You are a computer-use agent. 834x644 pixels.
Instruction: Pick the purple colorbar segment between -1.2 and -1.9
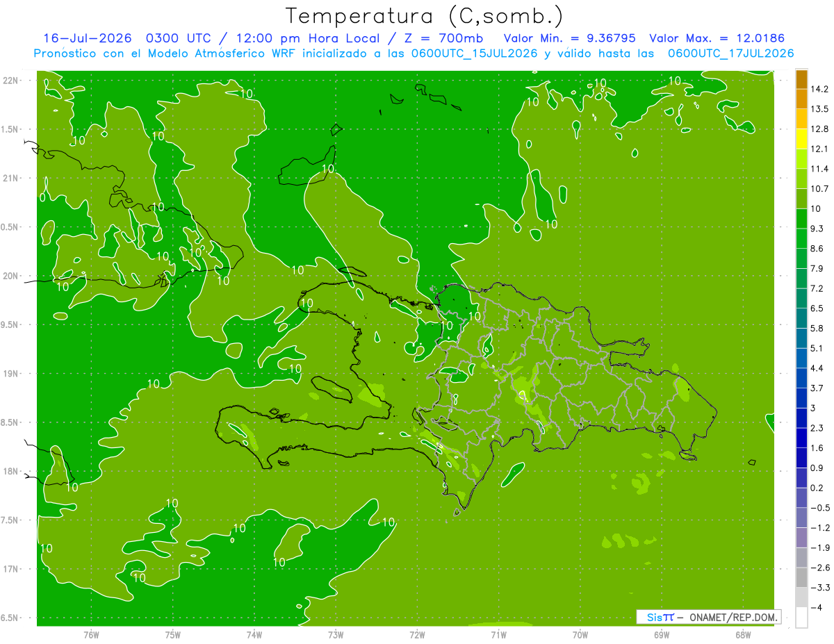pos(801,538)
